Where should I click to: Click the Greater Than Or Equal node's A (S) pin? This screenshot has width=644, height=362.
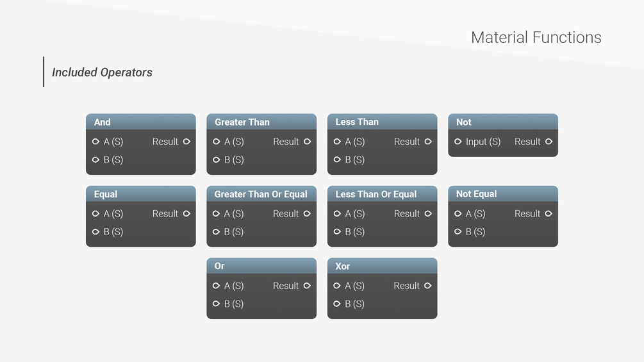[217, 213]
